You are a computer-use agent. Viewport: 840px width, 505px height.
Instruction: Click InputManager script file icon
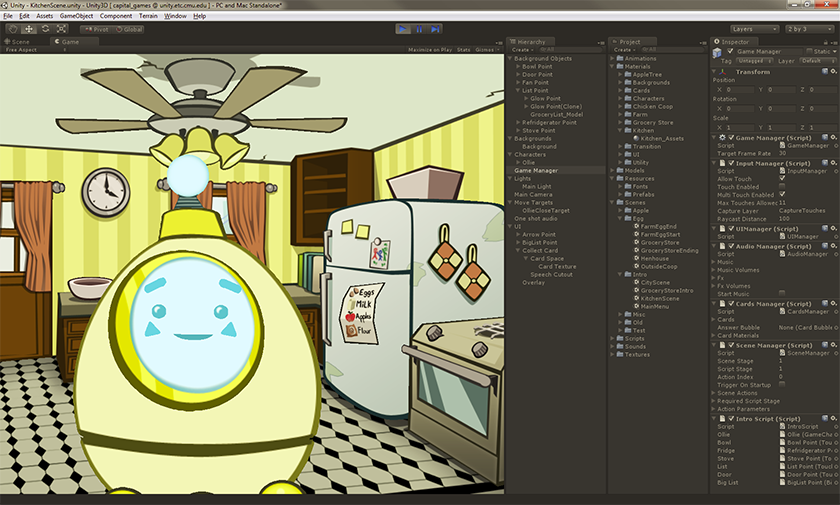[x=783, y=171]
